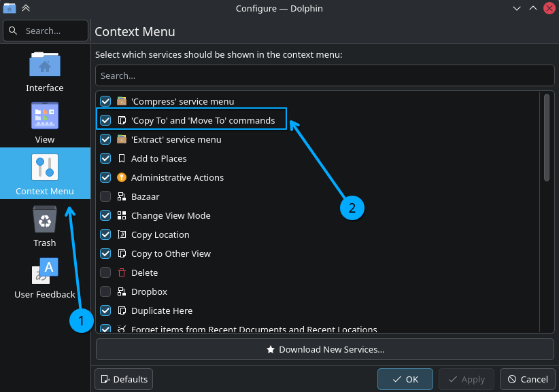This screenshot has height=392, width=559.
Task: Click the magnifier icon in sidebar search
Action: (x=13, y=31)
